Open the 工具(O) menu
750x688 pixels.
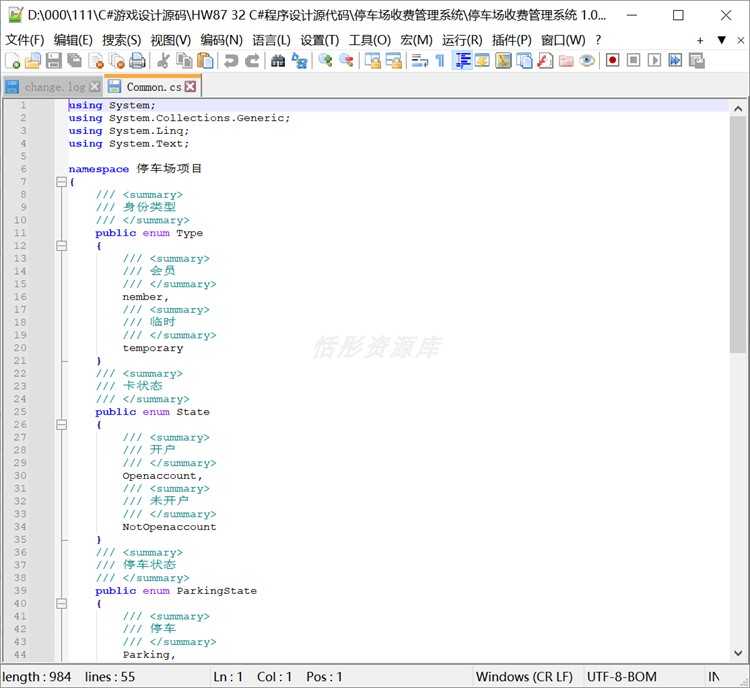tap(370, 40)
